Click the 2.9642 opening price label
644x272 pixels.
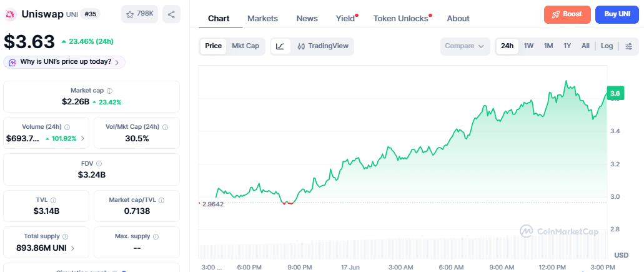click(213, 204)
